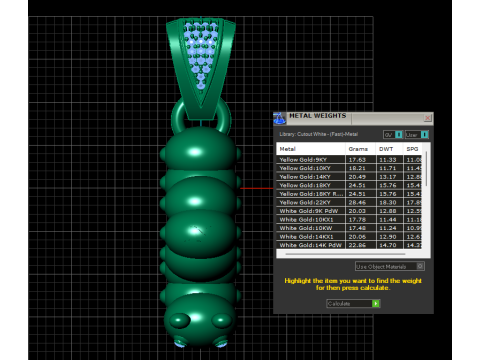Select the White Gold:10KW row
This screenshot has width=480, height=360.
click(349, 228)
